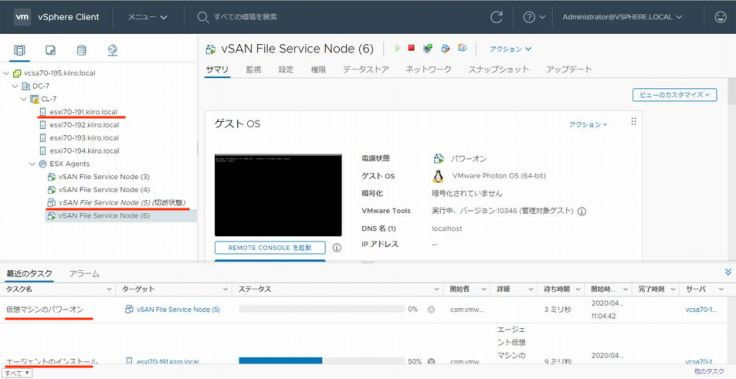The width and height of the screenshot is (736, 379).
Task: Cancel the VM power-on task
Action: (431, 309)
